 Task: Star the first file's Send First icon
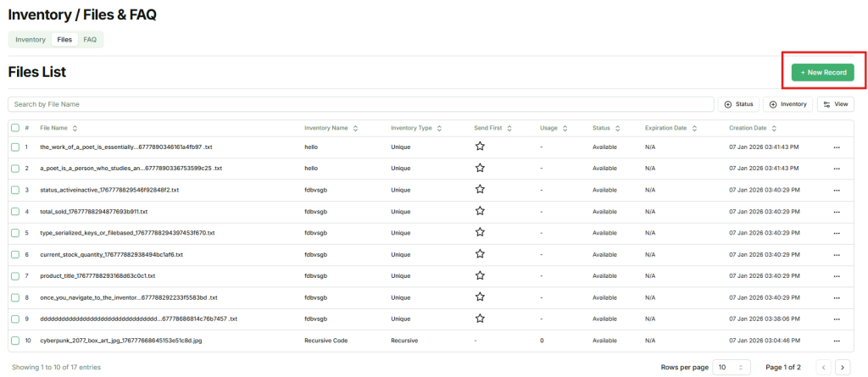pos(480,147)
